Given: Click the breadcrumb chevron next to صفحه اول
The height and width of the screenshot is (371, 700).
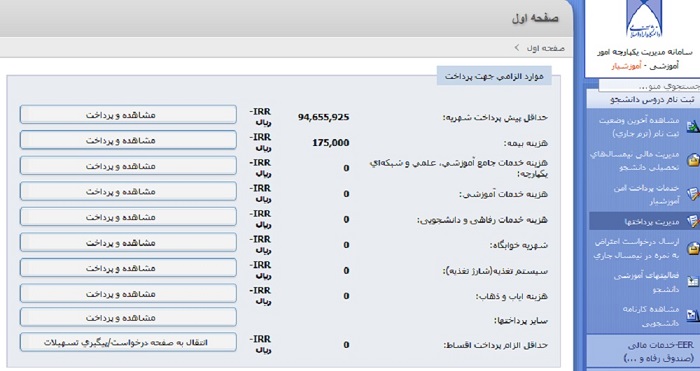Looking at the screenshot, I should pos(517,47).
